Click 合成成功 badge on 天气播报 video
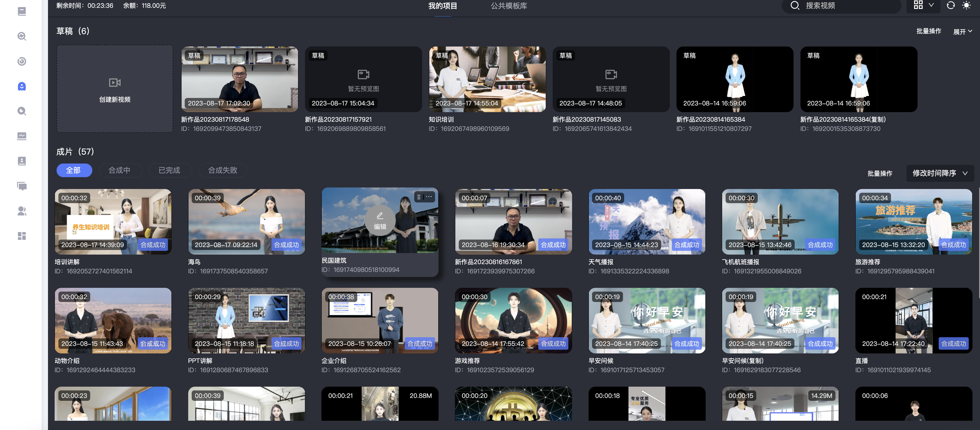The height and width of the screenshot is (430, 980). [x=687, y=245]
